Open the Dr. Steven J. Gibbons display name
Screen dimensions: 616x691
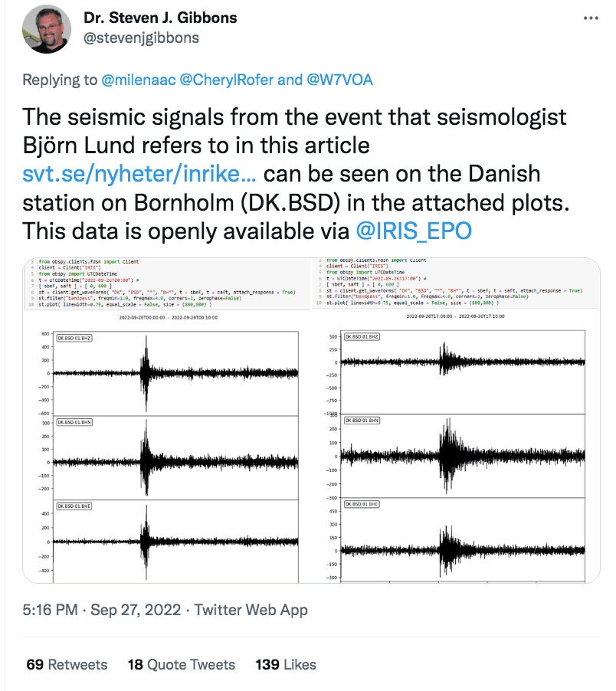pyautogui.click(x=160, y=18)
